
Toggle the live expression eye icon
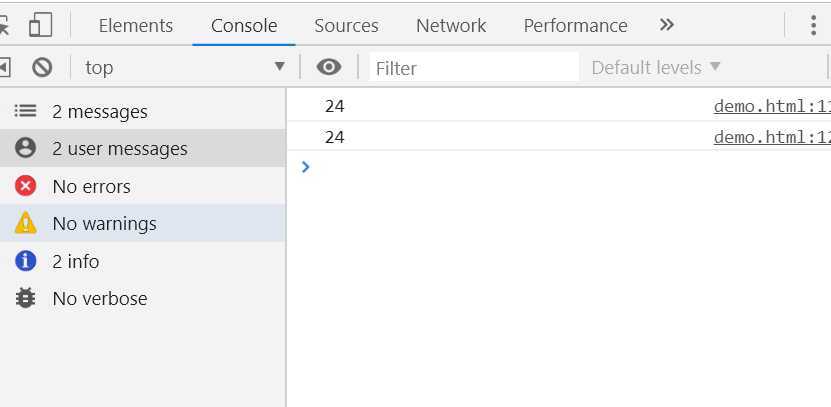click(329, 67)
